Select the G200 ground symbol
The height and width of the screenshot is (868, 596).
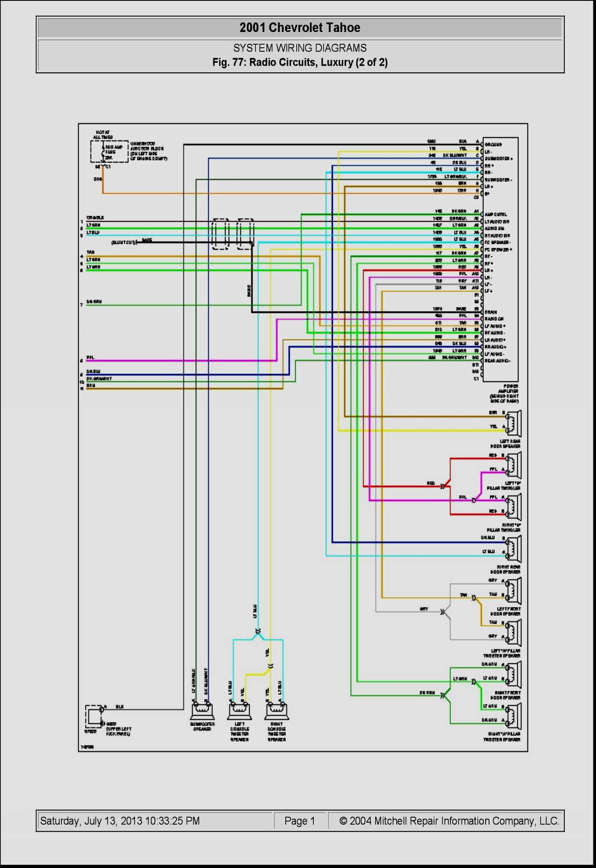94,716
